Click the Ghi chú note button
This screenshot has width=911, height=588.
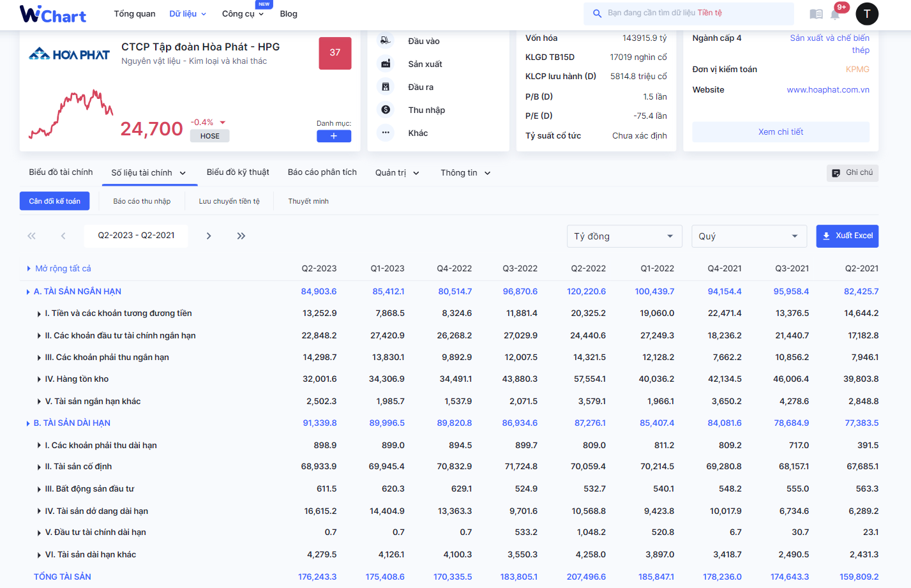point(852,173)
